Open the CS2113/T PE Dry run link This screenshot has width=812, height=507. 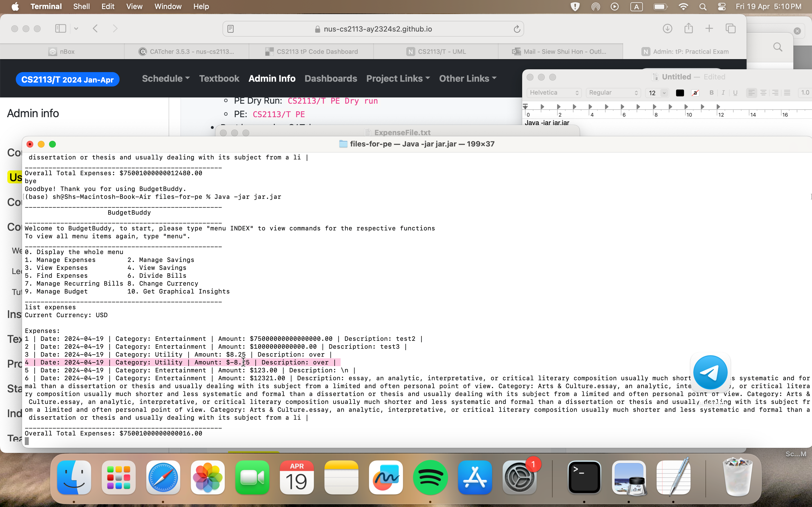coord(332,101)
